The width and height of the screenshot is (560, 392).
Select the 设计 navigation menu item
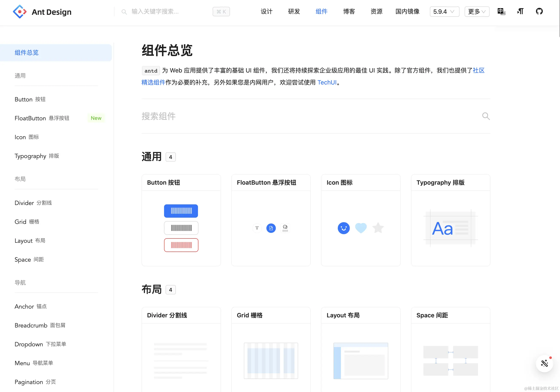(266, 11)
